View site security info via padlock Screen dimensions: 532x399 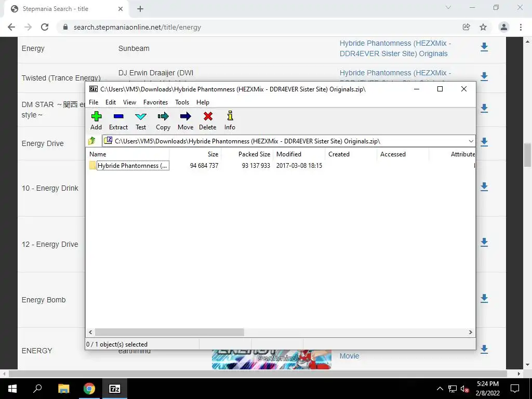pyautogui.click(x=65, y=27)
